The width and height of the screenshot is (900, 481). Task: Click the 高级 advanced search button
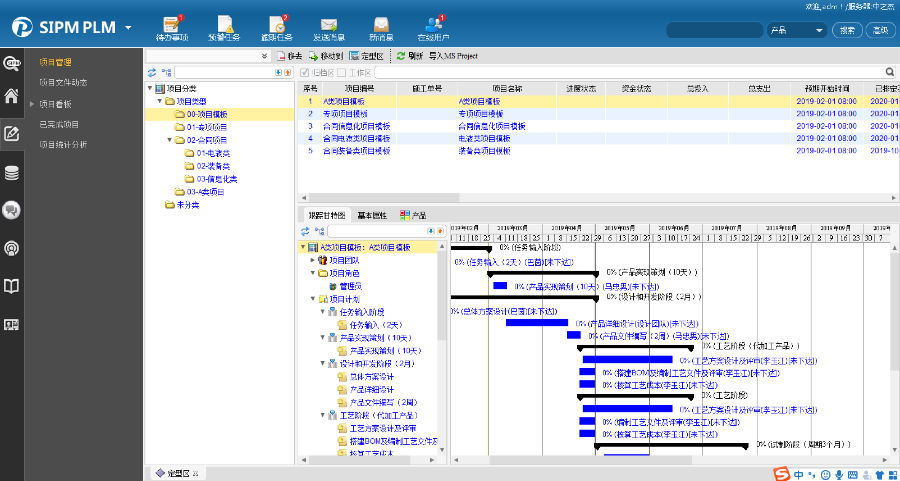click(880, 30)
